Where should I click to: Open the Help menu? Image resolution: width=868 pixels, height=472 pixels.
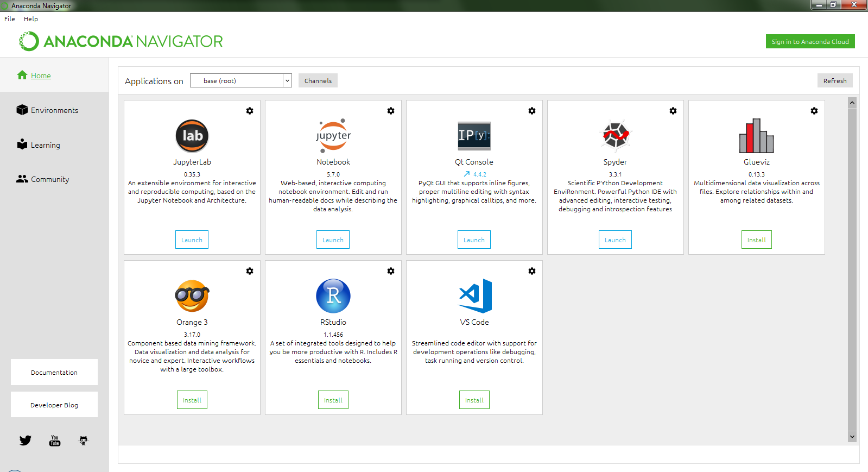click(x=31, y=19)
